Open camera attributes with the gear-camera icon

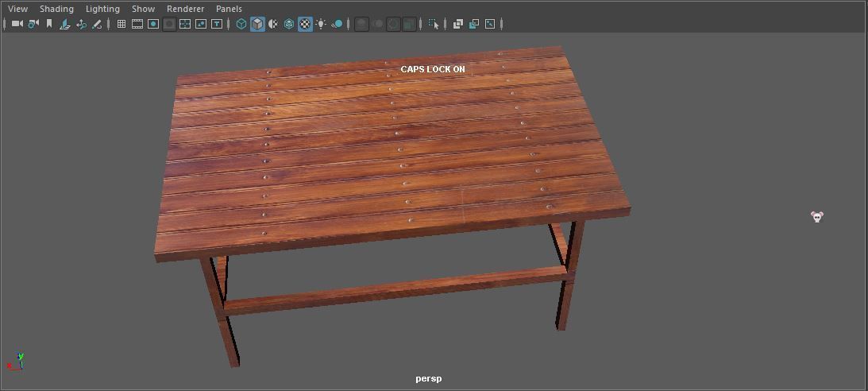click(x=34, y=24)
